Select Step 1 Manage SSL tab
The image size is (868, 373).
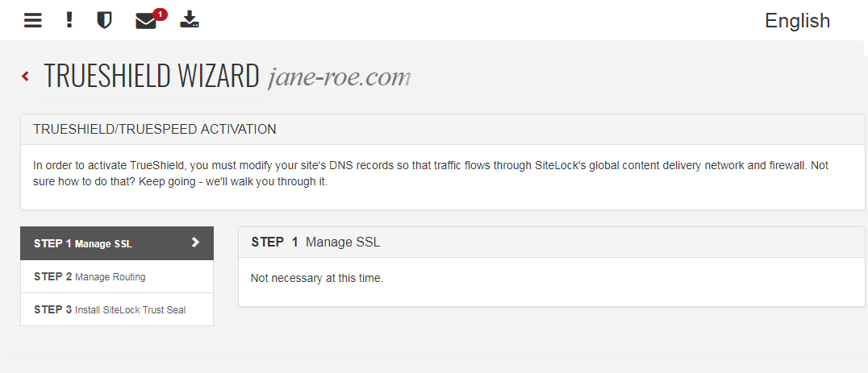pos(117,243)
